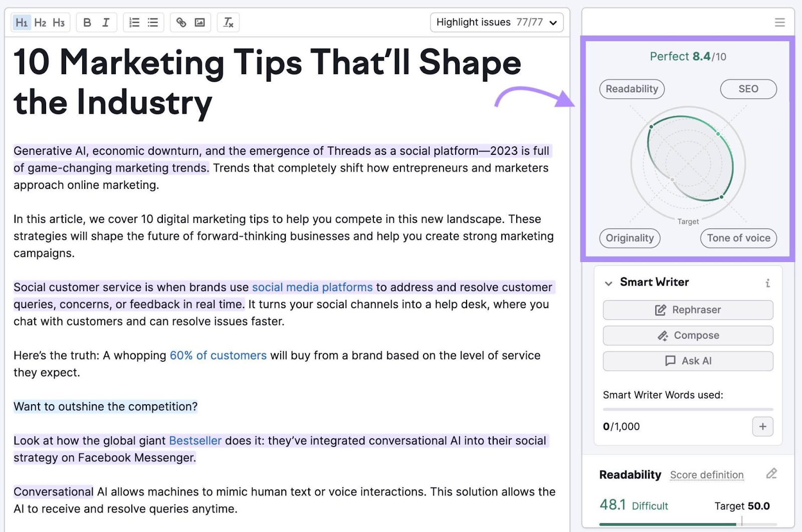
Task: Toggle italic formatting
Action: 106,22
